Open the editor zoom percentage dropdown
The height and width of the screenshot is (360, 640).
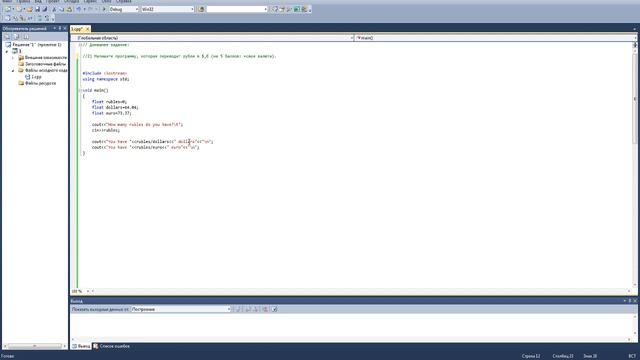click(88, 291)
